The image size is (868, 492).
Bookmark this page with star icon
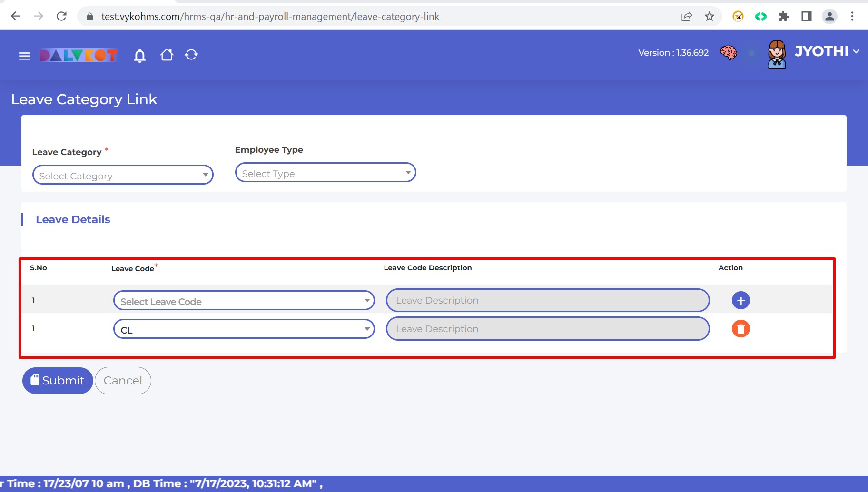tap(709, 17)
